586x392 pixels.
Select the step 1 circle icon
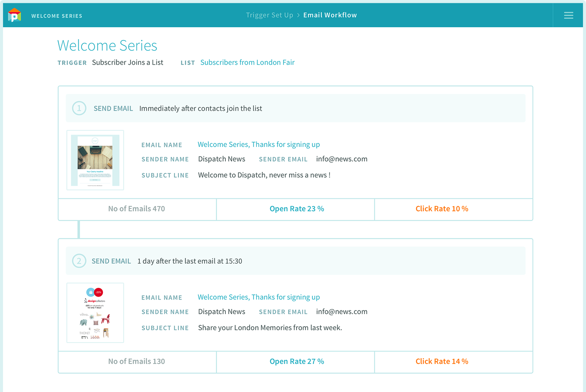tap(79, 108)
